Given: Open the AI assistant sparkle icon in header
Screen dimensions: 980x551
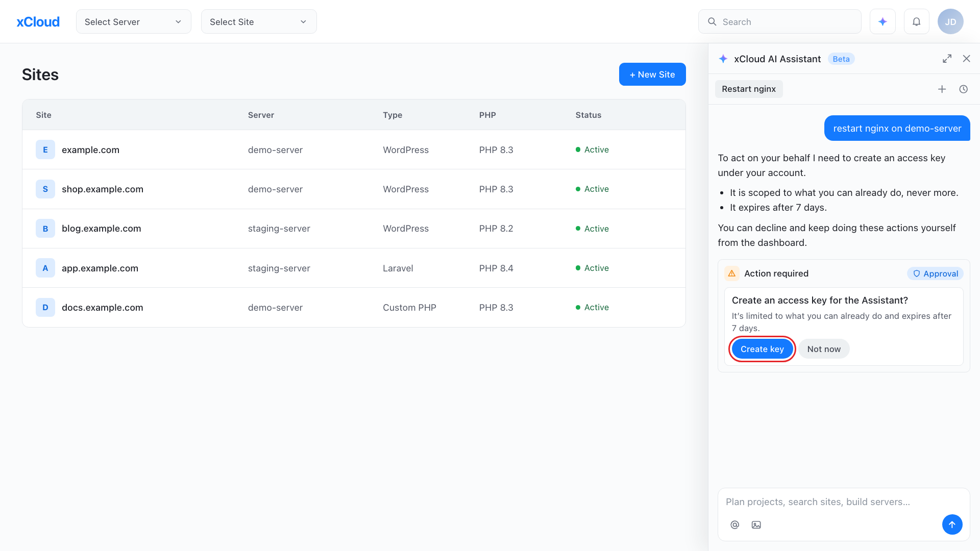Looking at the screenshot, I should [x=883, y=22].
